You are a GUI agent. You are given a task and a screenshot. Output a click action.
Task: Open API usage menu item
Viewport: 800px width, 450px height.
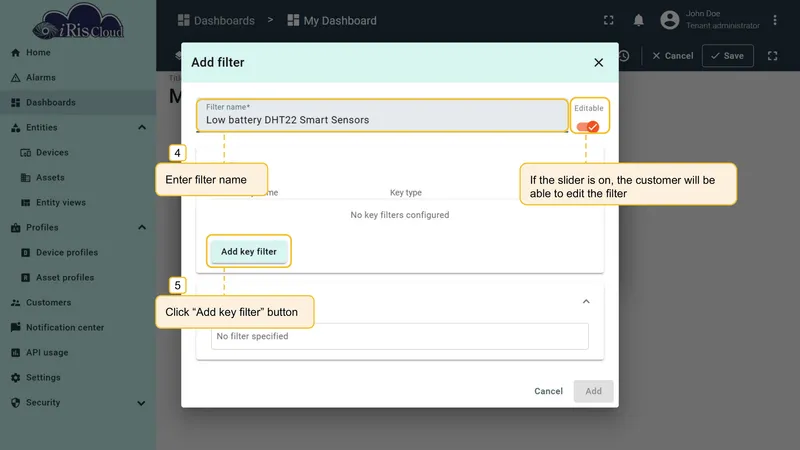click(x=78, y=353)
